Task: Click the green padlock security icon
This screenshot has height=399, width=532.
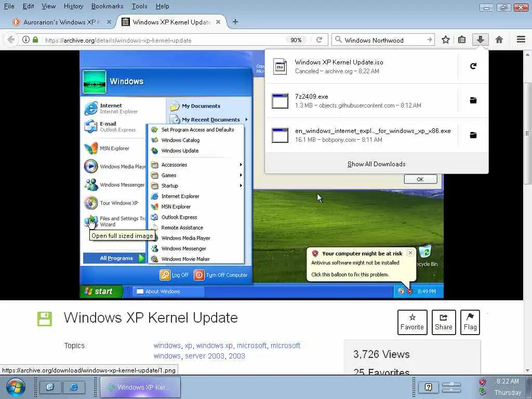Action: (x=35, y=39)
